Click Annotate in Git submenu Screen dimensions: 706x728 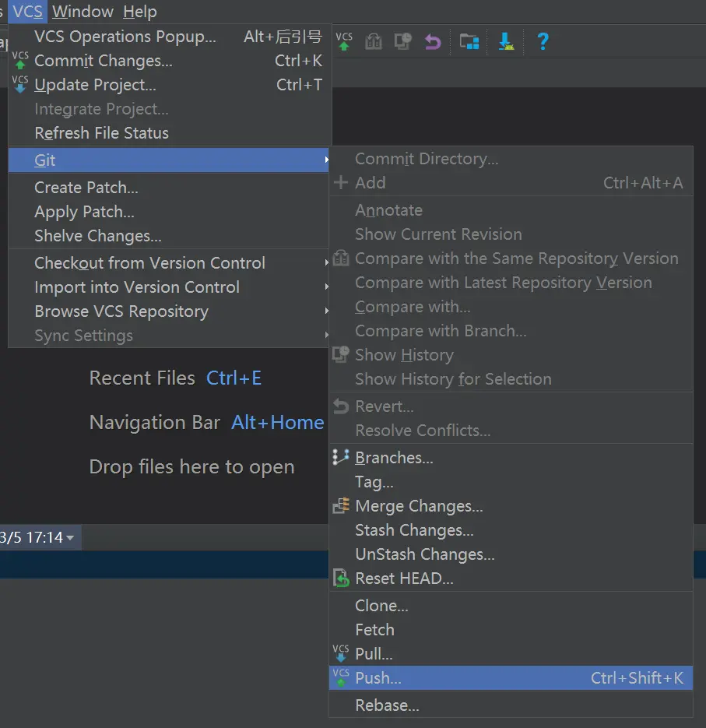tap(511, 210)
